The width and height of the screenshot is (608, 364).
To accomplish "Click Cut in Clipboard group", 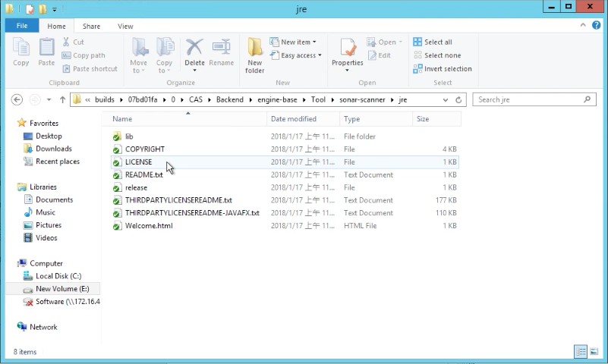I will tap(74, 42).
